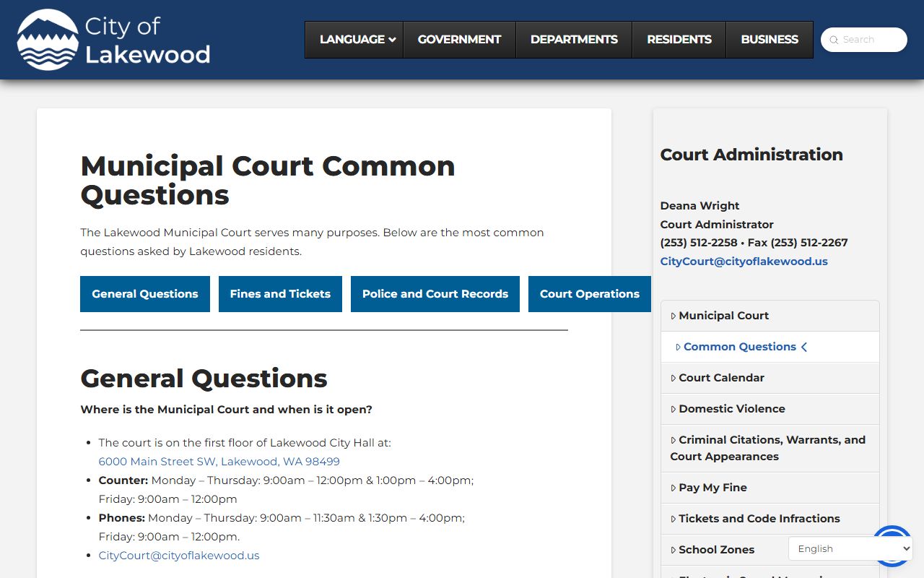Expand Pay My Fine sidebar item
Image resolution: width=924 pixels, height=578 pixels.
click(x=770, y=488)
